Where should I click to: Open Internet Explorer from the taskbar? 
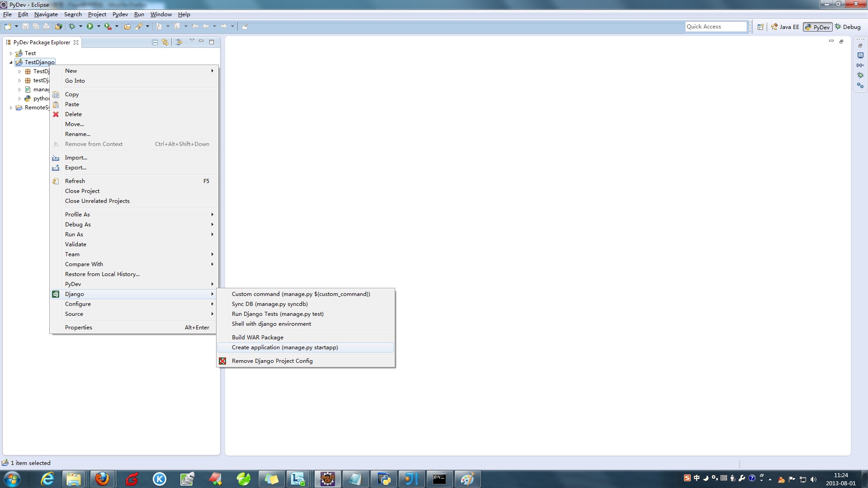(x=47, y=479)
